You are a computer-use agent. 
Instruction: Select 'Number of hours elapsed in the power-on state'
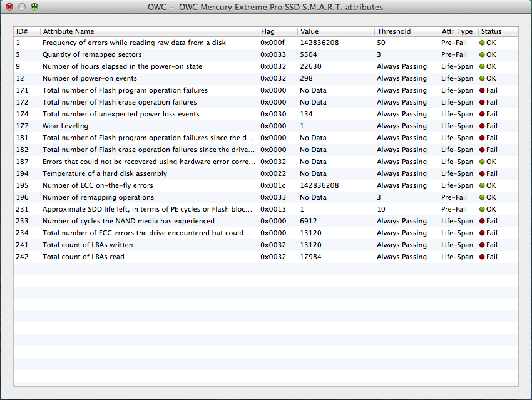tap(266, 66)
